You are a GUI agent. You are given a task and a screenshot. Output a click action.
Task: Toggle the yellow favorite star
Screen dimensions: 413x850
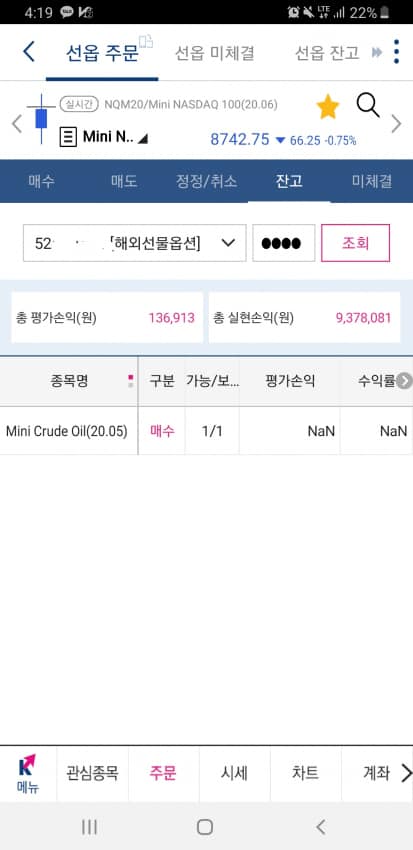(327, 107)
